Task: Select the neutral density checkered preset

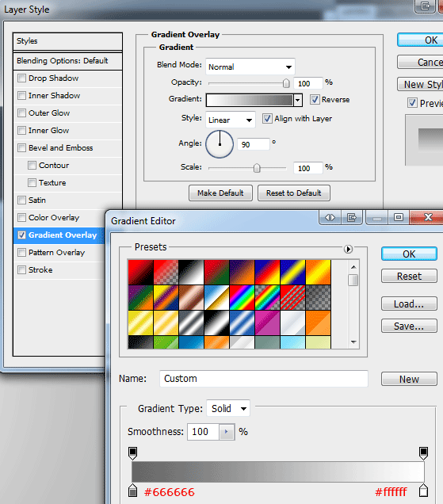Action: tap(319, 298)
